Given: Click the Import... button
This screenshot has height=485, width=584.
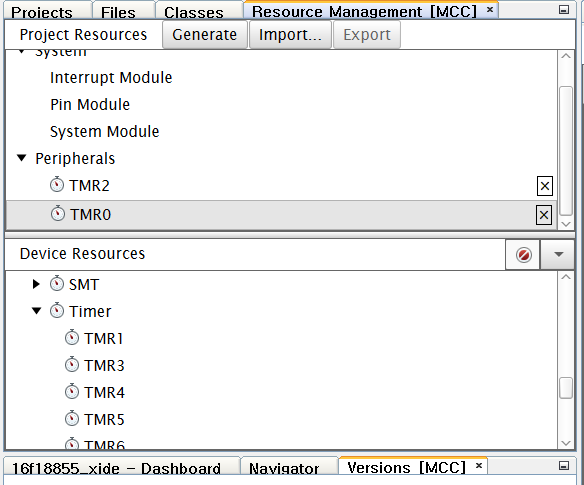Looking at the screenshot, I should point(290,35).
